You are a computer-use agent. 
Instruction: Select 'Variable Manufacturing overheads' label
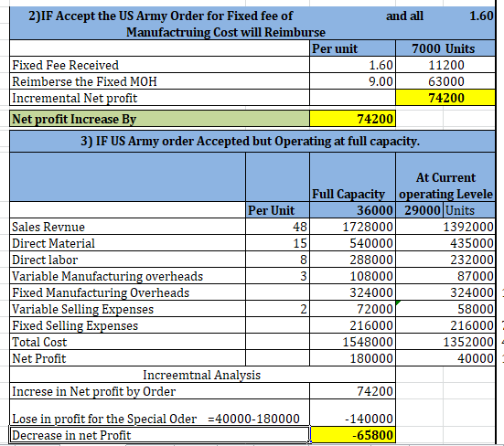(128, 276)
